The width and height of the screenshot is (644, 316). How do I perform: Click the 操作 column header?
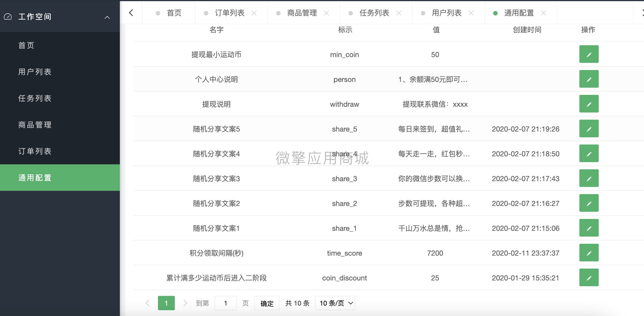pyautogui.click(x=588, y=30)
